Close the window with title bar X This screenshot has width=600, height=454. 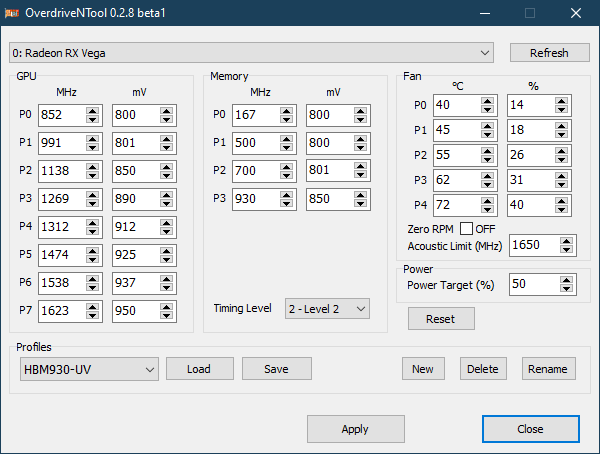[576, 13]
